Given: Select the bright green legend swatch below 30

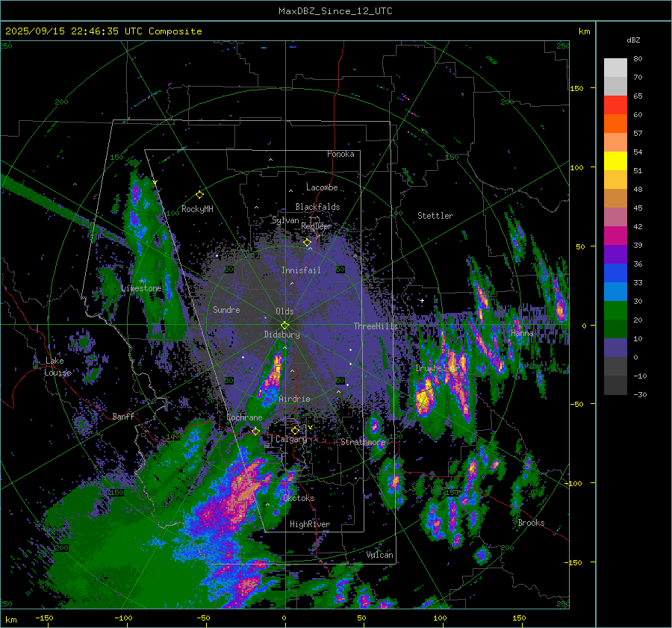Looking at the screenshot, I should coord(615,311).
